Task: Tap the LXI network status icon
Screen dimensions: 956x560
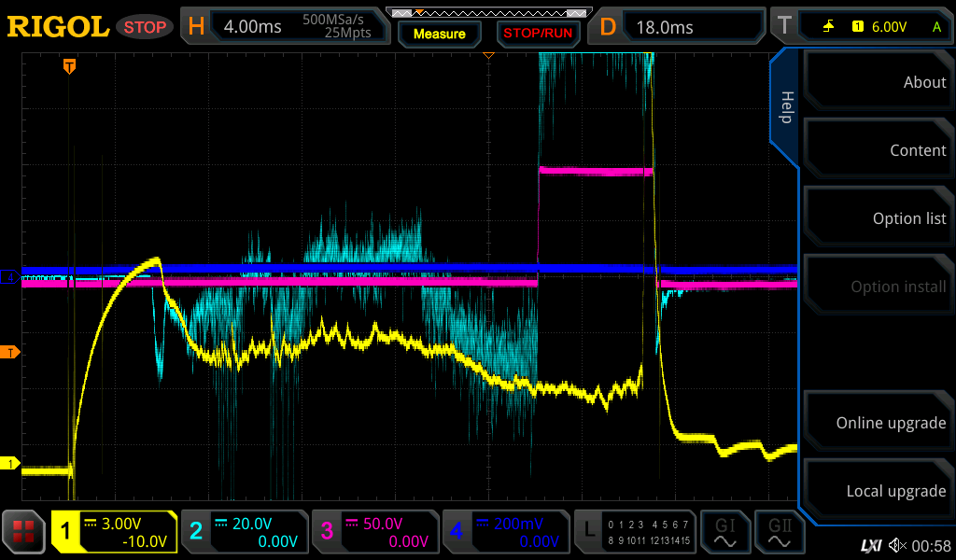Action: click(870, 544)
